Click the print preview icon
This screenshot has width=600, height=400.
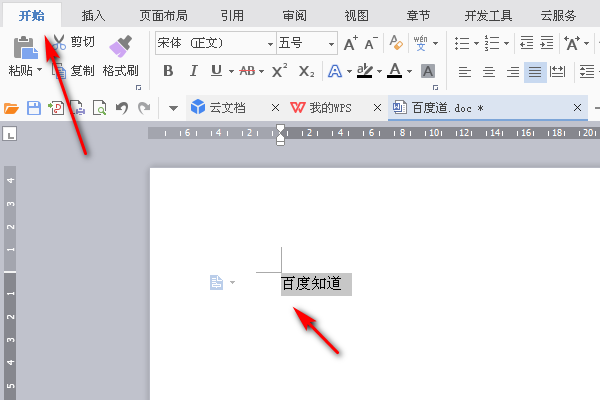click(x=99, y=108)
